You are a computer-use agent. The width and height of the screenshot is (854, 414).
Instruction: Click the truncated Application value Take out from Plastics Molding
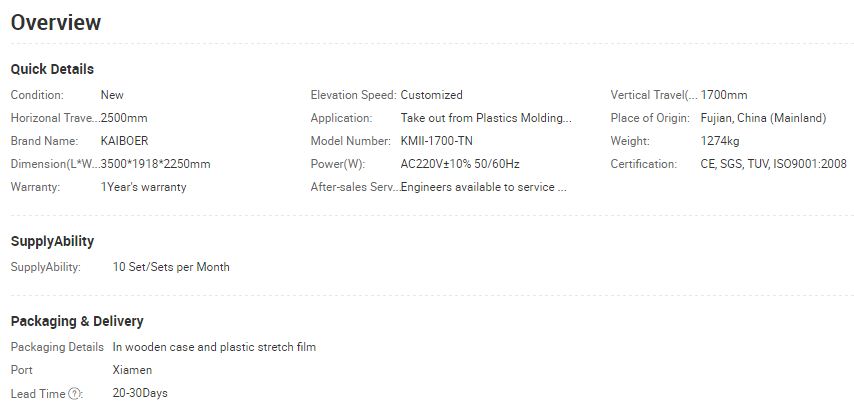[x=486, y=118]
